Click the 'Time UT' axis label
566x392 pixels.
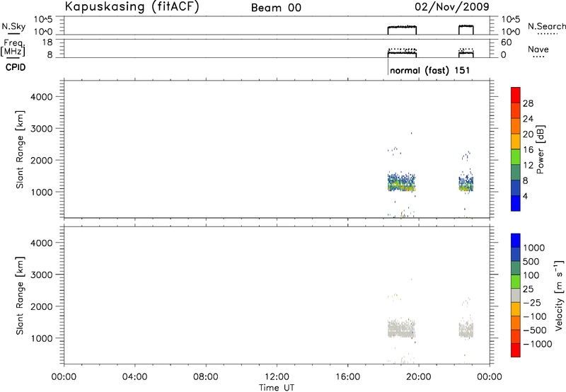tap(277, 388)
